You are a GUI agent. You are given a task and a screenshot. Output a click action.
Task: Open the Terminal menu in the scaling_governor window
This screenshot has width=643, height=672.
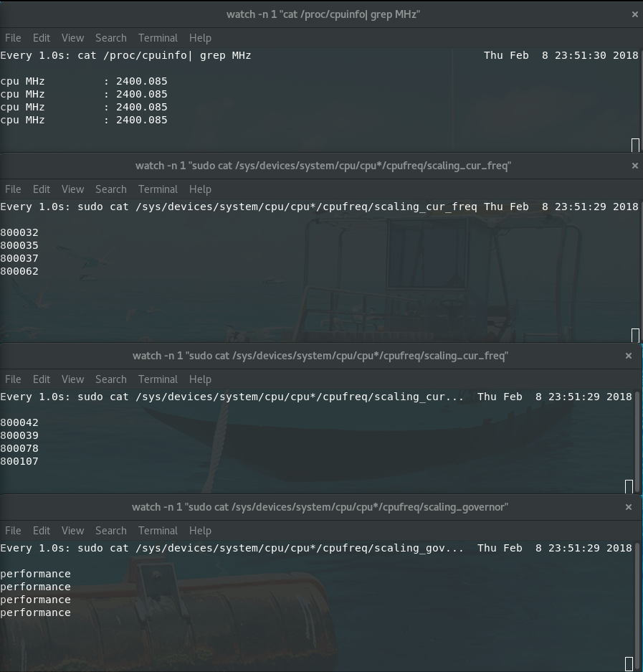(158, 530)
